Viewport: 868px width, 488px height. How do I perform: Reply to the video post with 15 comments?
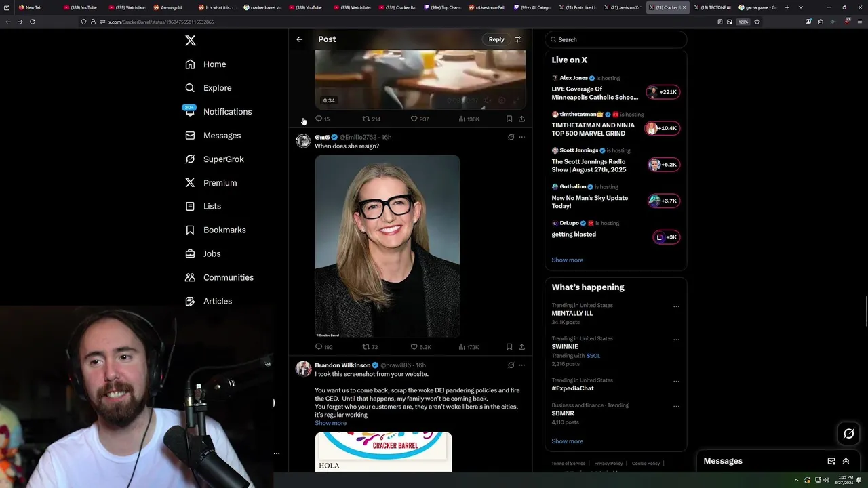[322, 119]
